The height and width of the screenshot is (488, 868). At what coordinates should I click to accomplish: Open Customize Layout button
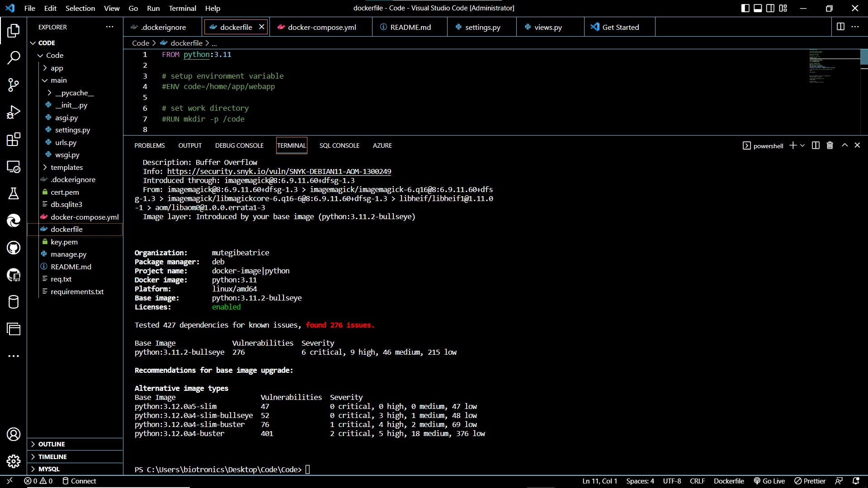tap(783, 8)
